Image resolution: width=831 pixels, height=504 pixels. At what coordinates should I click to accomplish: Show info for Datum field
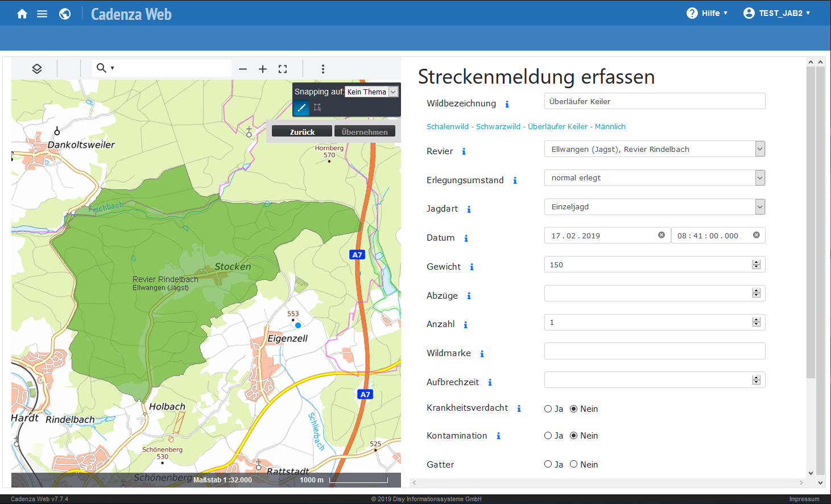(466, 238)
